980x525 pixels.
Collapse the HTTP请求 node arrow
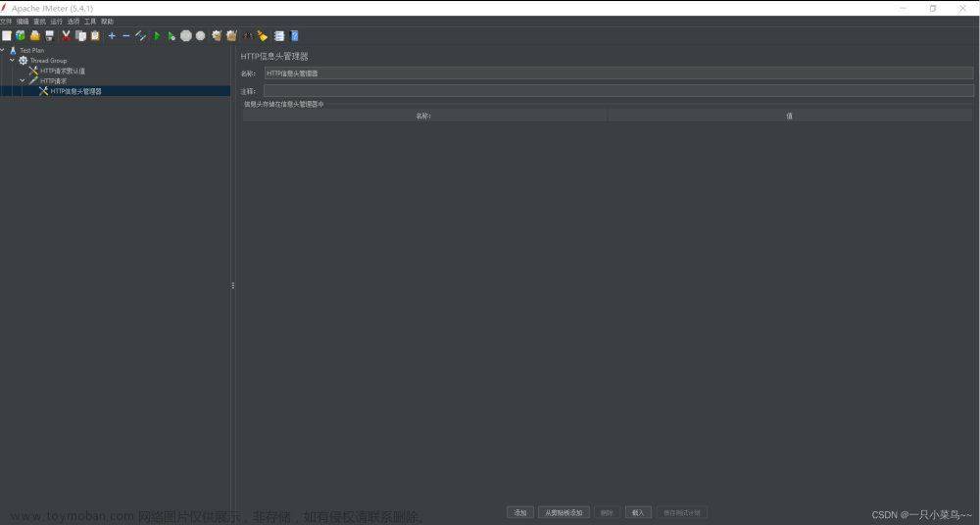coord(22,80)
